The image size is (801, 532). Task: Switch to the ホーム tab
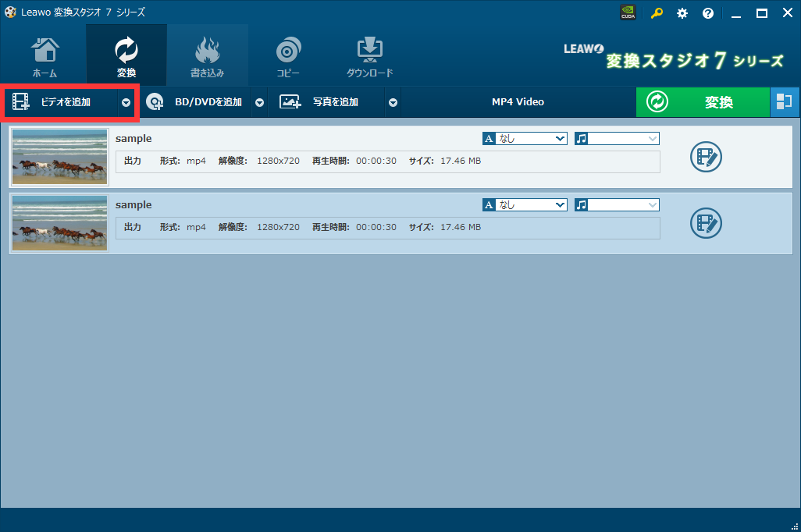(x=44, y=56)
